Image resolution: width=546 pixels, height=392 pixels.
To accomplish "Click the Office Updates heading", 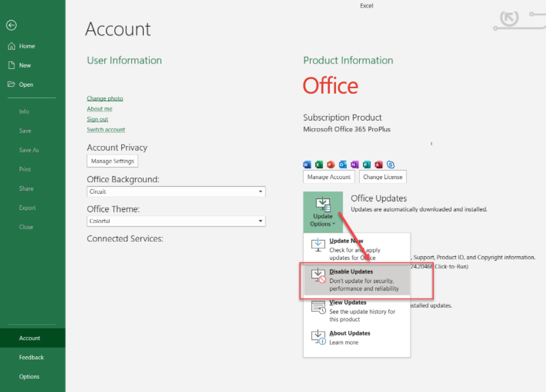I will coord(379,198).
